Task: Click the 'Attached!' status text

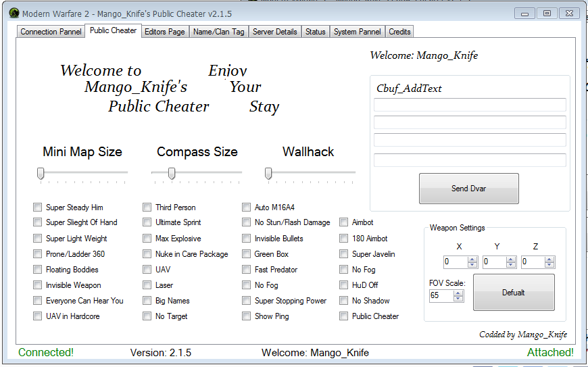Action: pyautogui.click(x=550, y=352)
